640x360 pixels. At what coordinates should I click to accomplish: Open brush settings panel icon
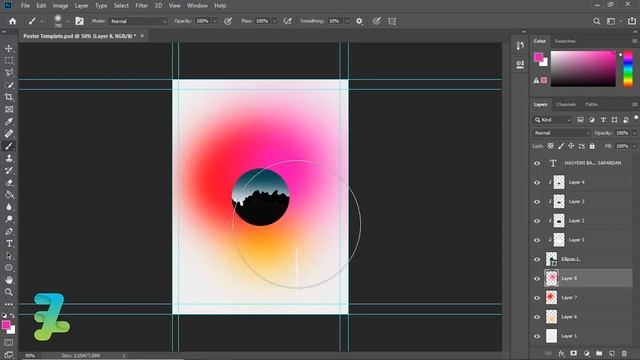coord(79,21)
